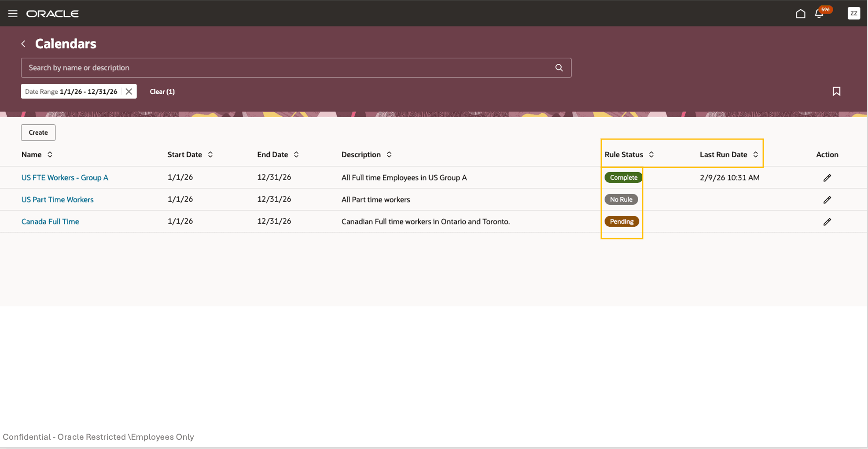Open the US Part Time Workers calendar
The width and height of the screenshot is (868, 449).
click(57, 199)
